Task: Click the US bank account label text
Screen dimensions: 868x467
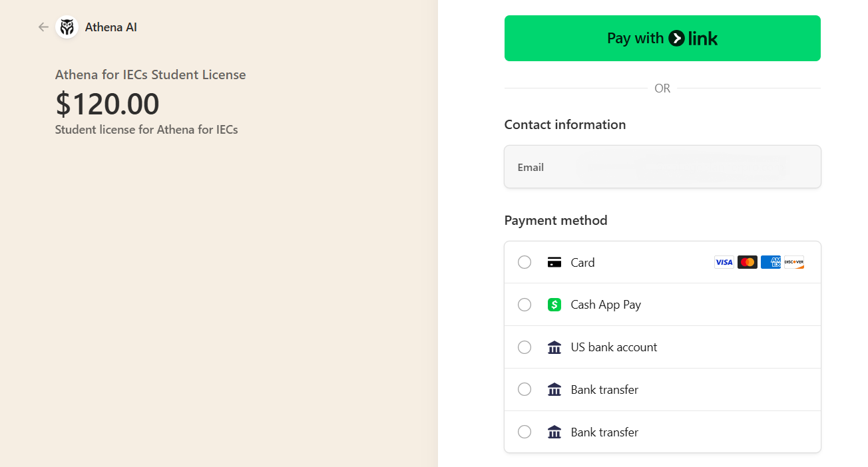Action: click(x=614, y=347)
